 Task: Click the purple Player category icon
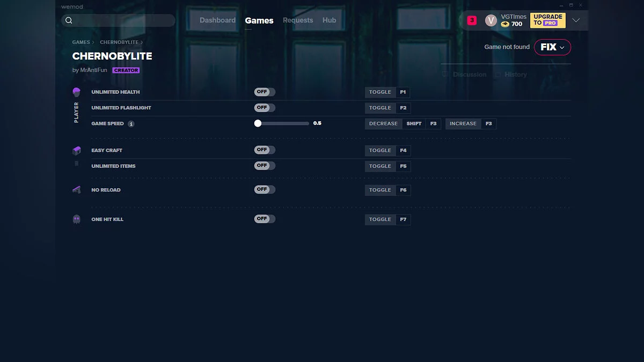pyautogui.click(x=76, y=92)
